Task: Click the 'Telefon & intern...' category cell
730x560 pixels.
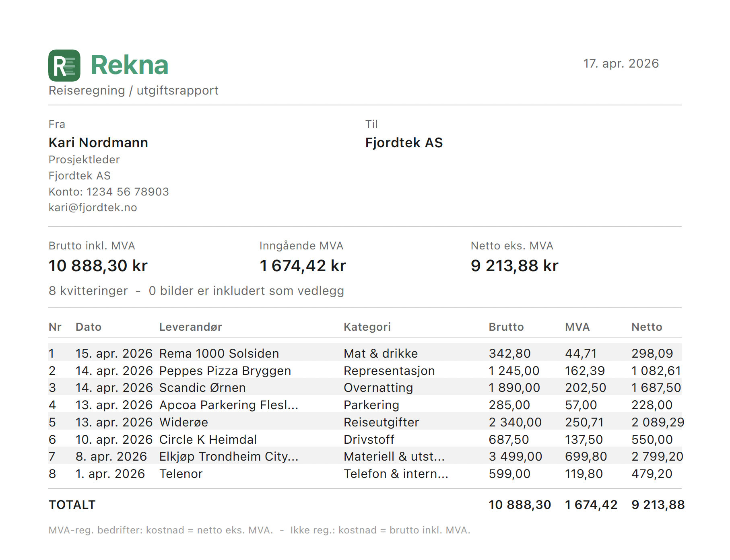Action: (396, 474)
